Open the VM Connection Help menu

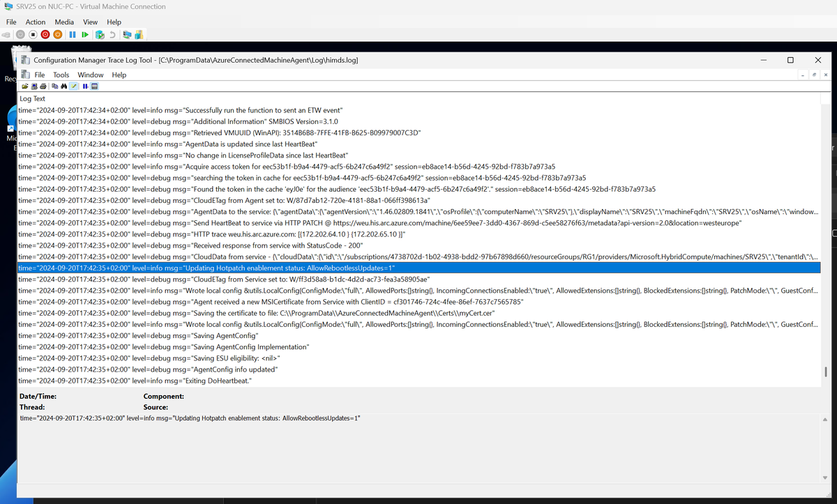tap(114, 22)
